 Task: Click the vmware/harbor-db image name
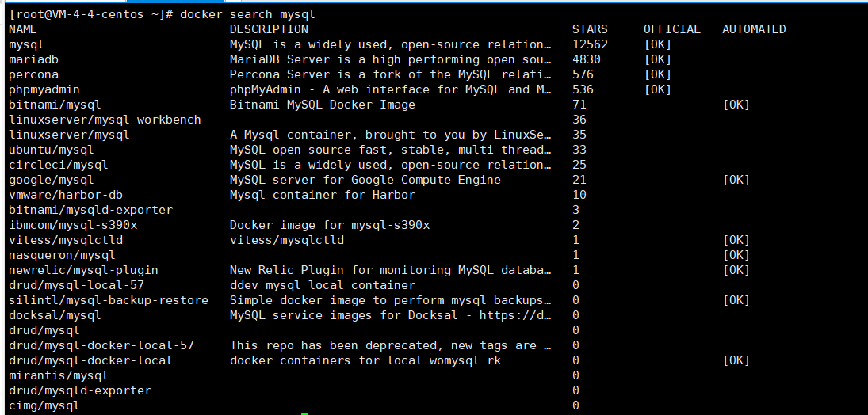pos(66,195)
